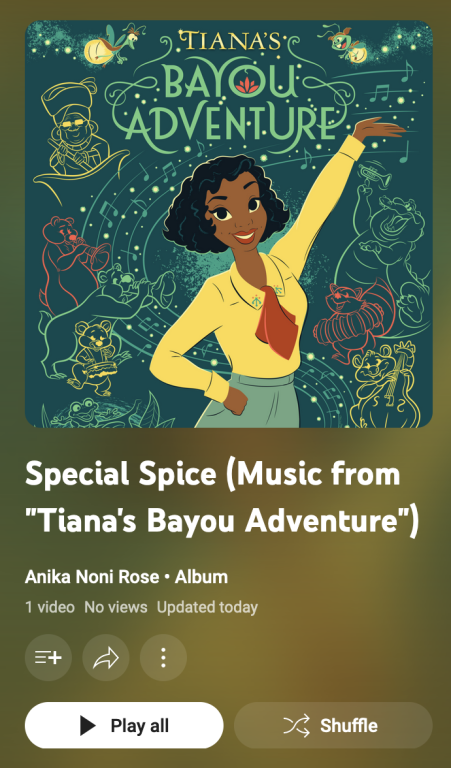Click the play triangle icon in Play all
The height and width of the screenshot is (768, 451).
click(88, 725)
